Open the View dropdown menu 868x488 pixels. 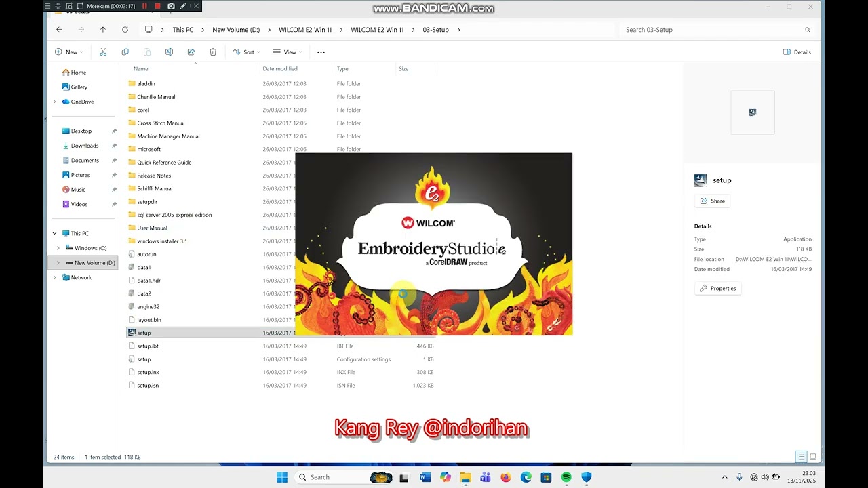287,52
